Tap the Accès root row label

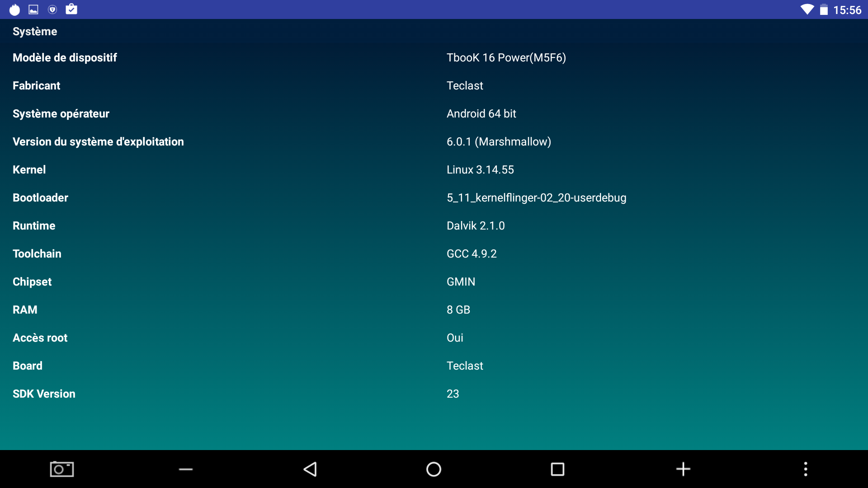pos(40,338)
